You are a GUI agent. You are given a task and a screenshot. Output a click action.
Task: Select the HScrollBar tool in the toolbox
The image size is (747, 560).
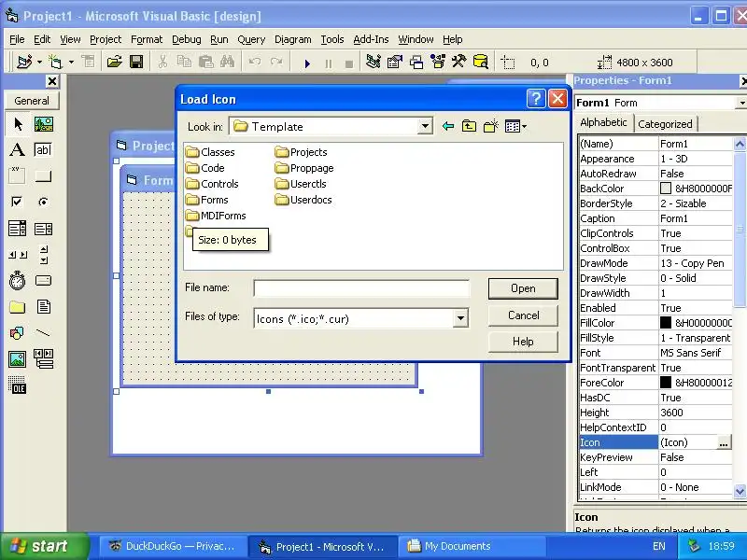point(18,255)
